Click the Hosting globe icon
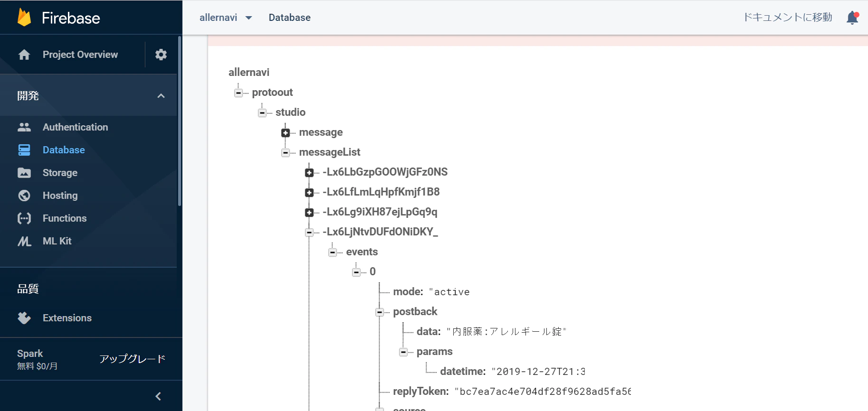Image resolution: width=868 pixels, height=411 pixels. pyautogui.click(x=24, y=196)
